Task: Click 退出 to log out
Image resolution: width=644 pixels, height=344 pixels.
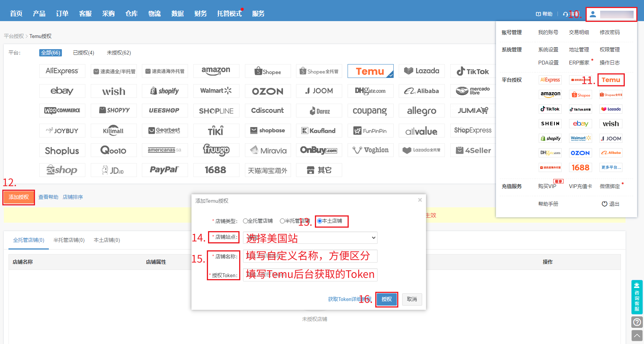Action: 611,204
